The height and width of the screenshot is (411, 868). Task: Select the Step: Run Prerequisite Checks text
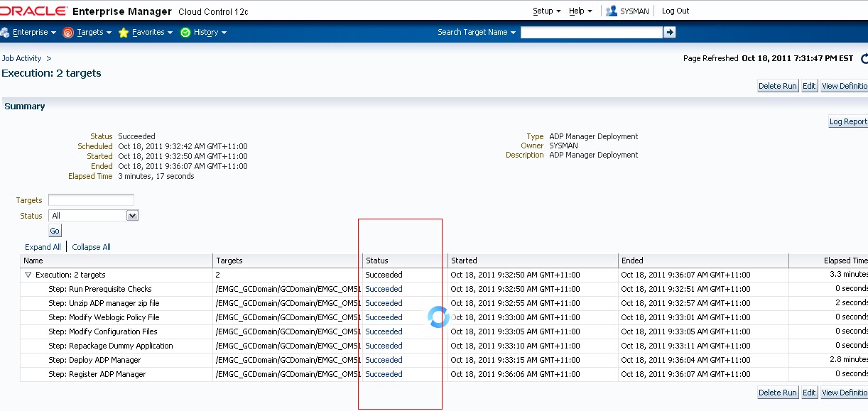tap(100, 289)
